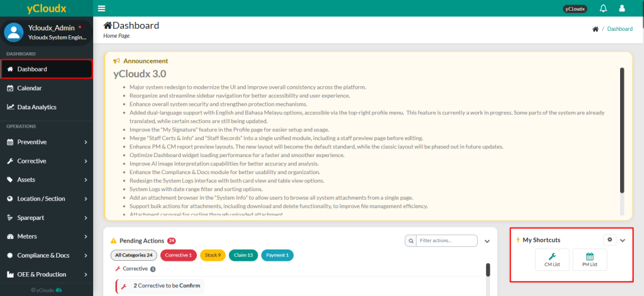Screen dimensions: 644x296
Task: Click the Location / Section globe icon
Action: click(x=10, y=199)
